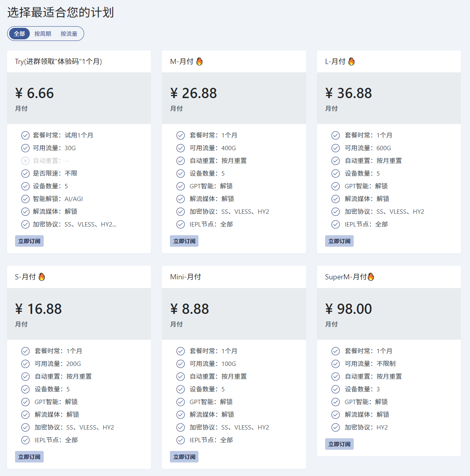
Task: Click the flame icon next to M-月付
Action: pyautogui.click(x=199, y=61)
